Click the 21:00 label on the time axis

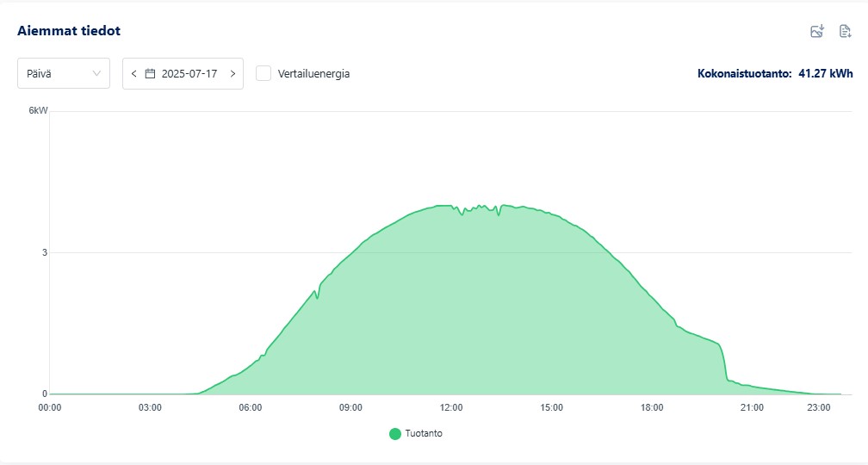(753, 407)
